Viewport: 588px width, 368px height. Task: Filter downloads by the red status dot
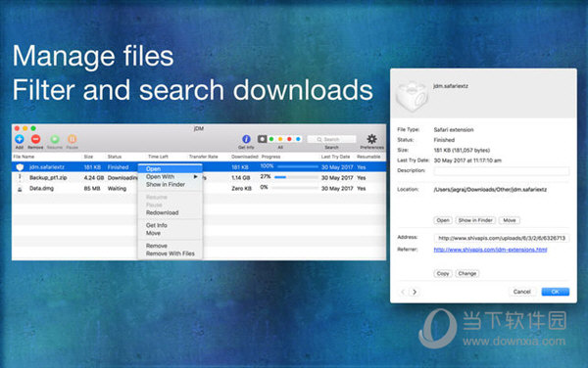tap(289, 139)
